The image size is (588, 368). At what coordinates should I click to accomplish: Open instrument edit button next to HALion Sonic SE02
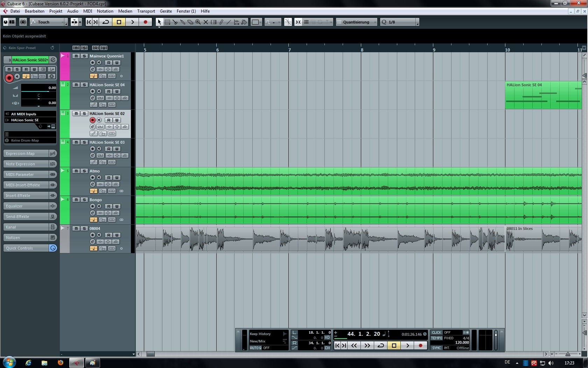(x=53, y=60)
